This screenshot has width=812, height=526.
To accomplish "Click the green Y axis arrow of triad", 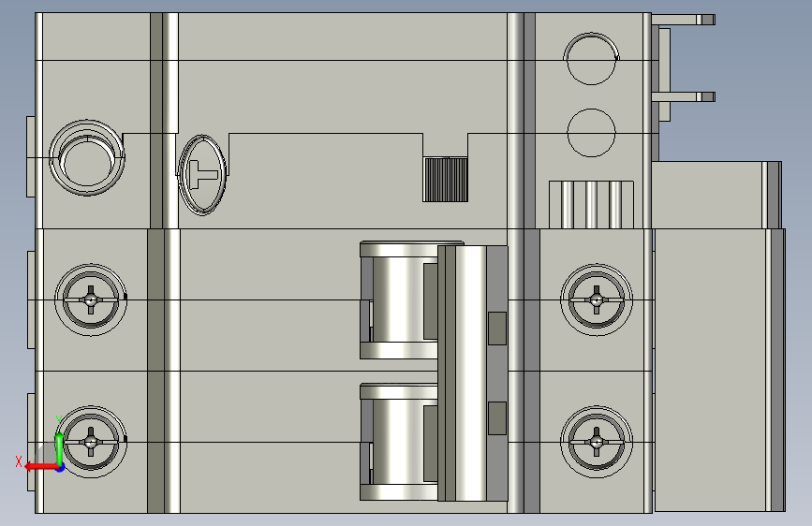I will coord(59,448).
